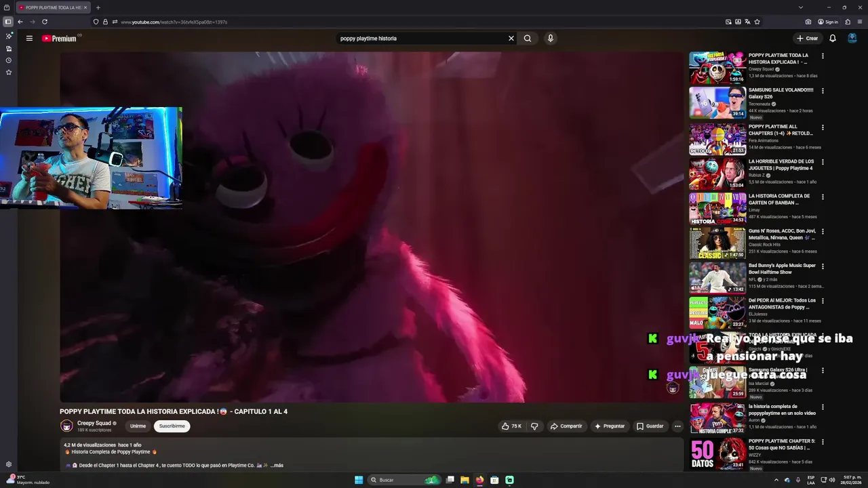
Task: Open options for La Horrible Verdad video
Action: click(x=823, y=162)
